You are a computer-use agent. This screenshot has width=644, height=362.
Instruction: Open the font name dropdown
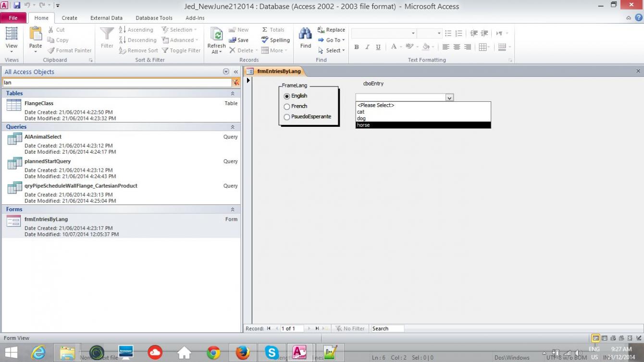pos(413,34)
